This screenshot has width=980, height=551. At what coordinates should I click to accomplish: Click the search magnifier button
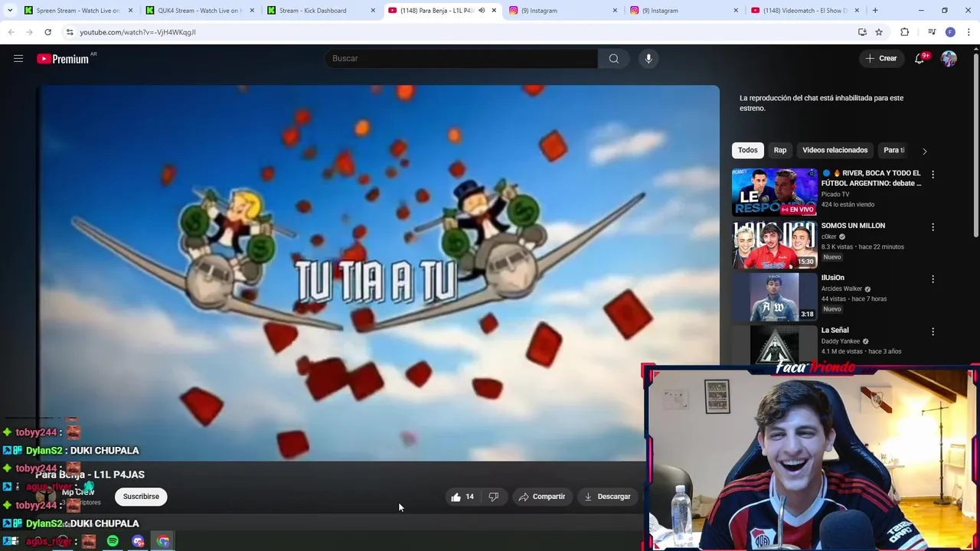614,58
